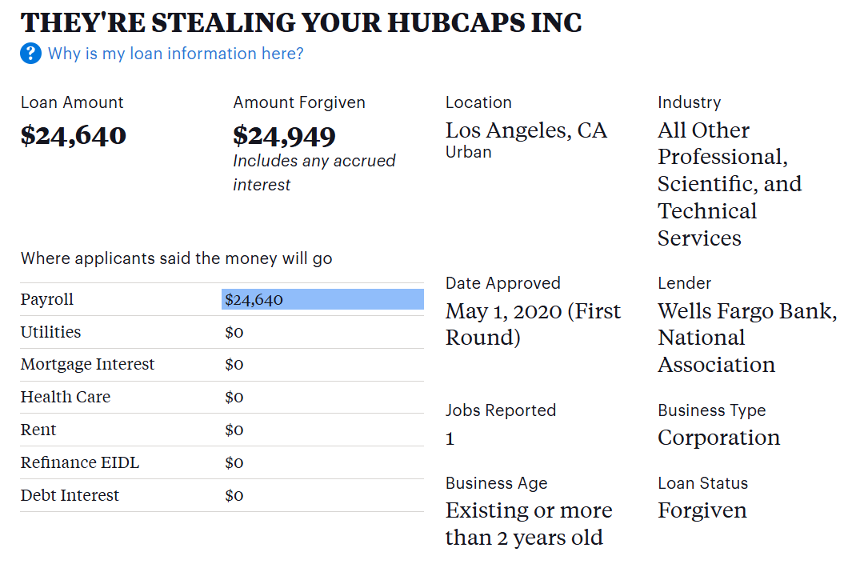Click the $24,949 amount forgiven value
This screenshot has width=868, height=588.
point(284,135)
